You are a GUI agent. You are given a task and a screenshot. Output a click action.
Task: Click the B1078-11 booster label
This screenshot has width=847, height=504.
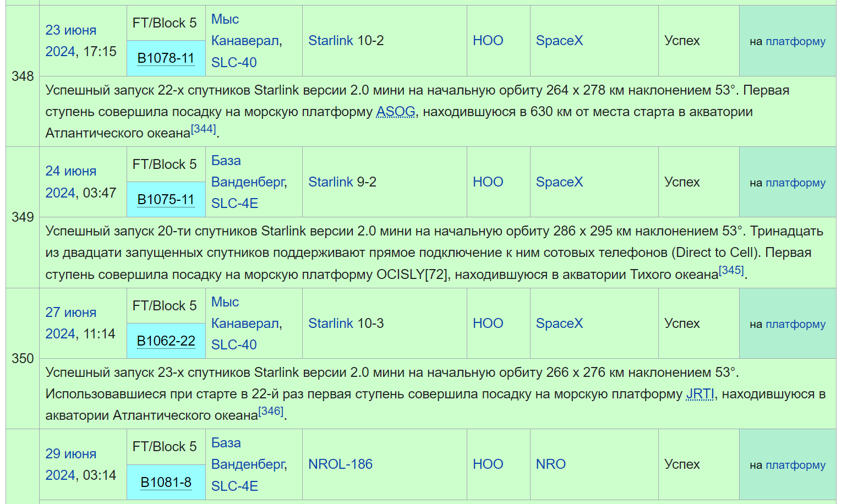pyautogui.click(x=166, y=58)
